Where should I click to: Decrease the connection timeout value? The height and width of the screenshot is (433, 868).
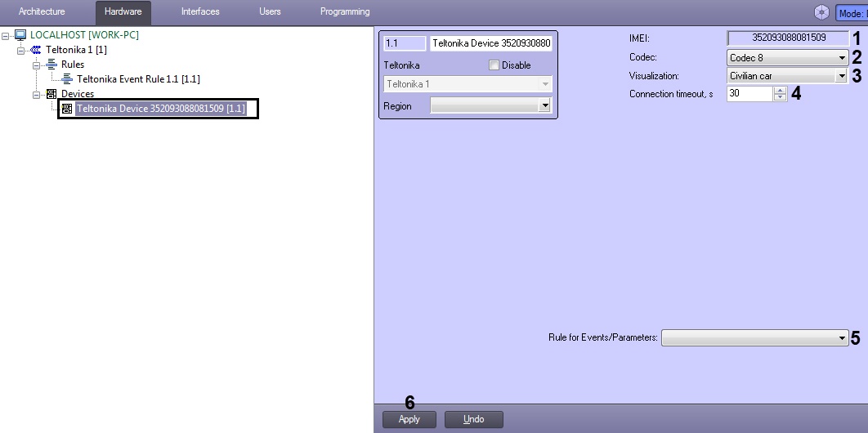(780, 97)
